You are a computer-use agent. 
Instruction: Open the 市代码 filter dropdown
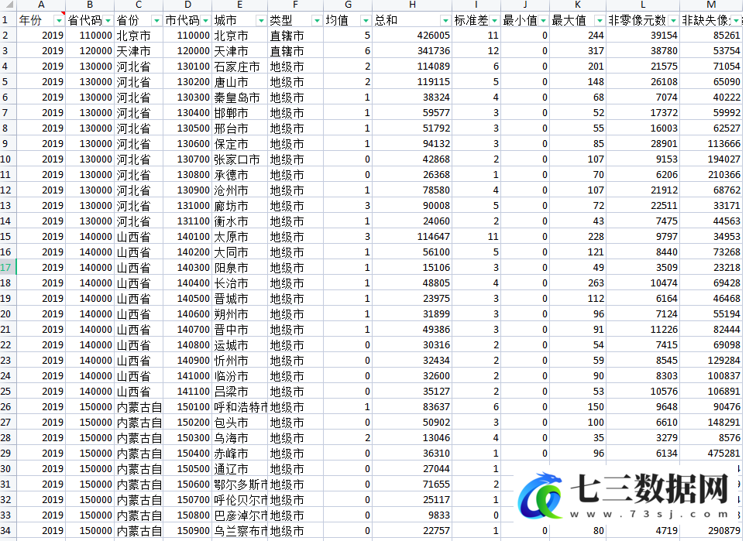(x=206, y=21)
